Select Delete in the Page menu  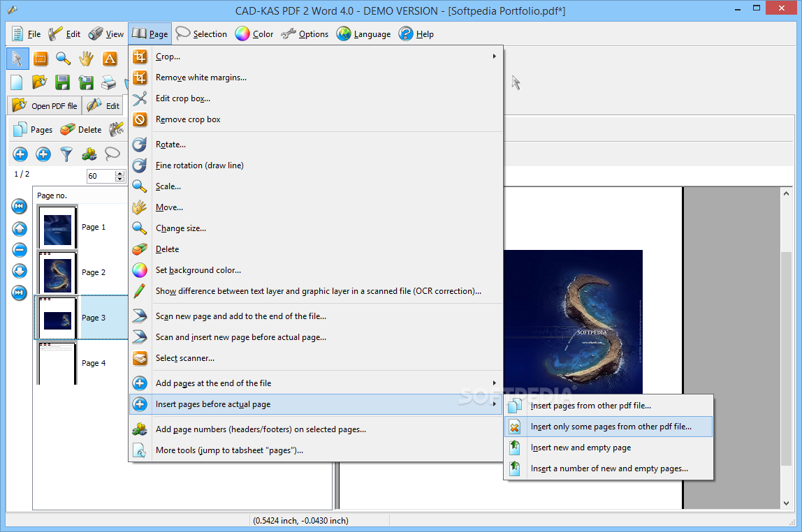click(316, 249)
